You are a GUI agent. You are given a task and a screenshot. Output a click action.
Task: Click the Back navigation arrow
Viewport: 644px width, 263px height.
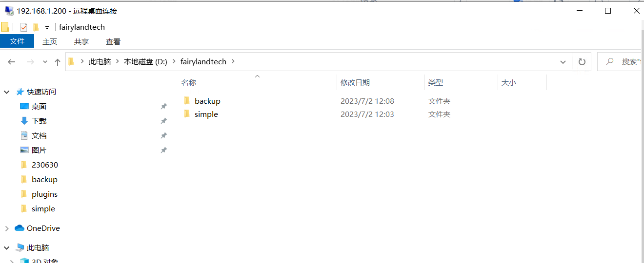(12, 62)
